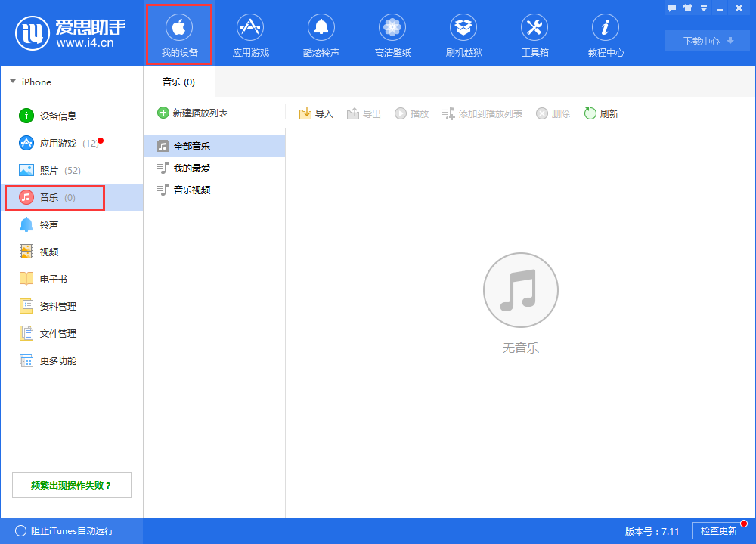The image size is (756, 544).
Task: Open the 教程中心 tutorial center
Action: tap(606, 34)
